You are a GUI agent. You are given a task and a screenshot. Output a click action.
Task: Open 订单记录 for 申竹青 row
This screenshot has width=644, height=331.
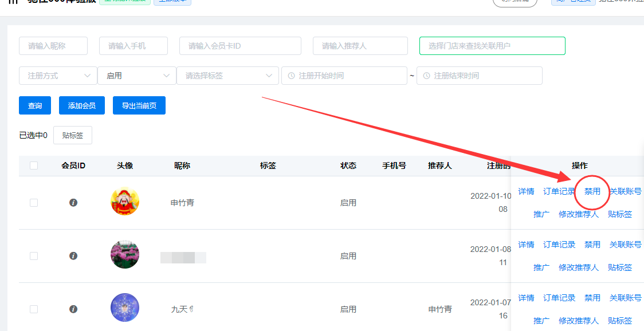tap(559, 191)
